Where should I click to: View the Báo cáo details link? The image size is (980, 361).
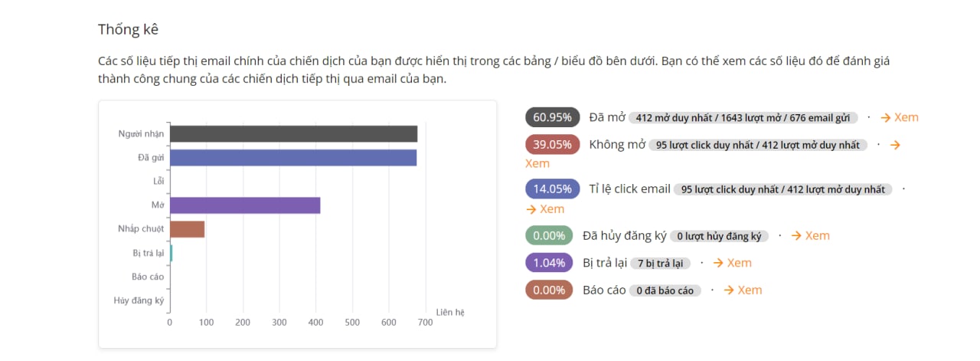[x=743, y=290]
